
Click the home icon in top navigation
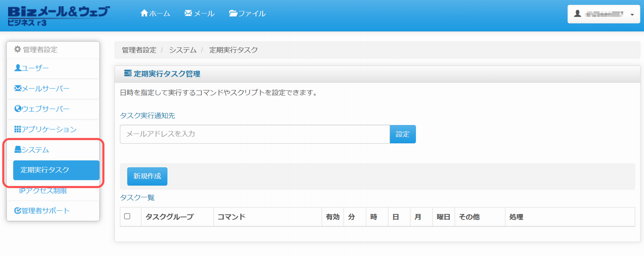click(144, 13)
